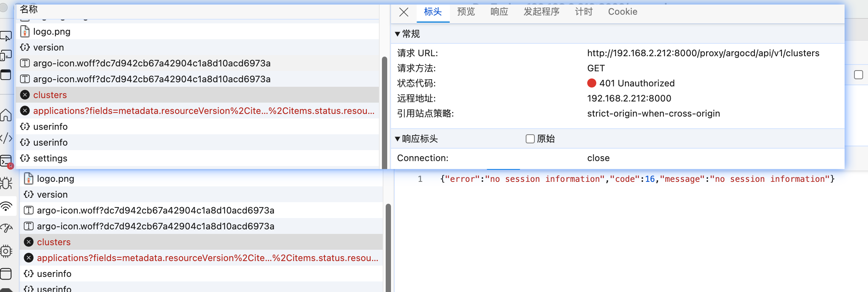This screenshot has width=868, height=292.
Task: Click the upper request list scrollbar
Action: tap(384, 113)
